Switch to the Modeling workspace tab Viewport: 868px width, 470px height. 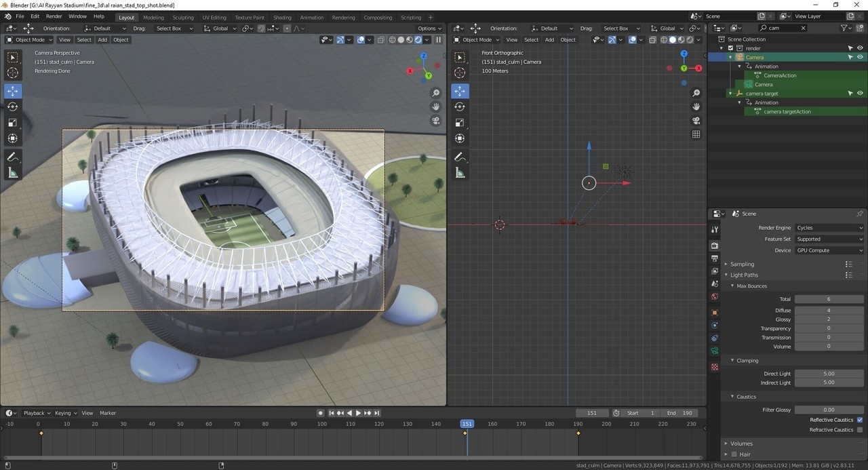pyautogui.click(x=153, y=18)
